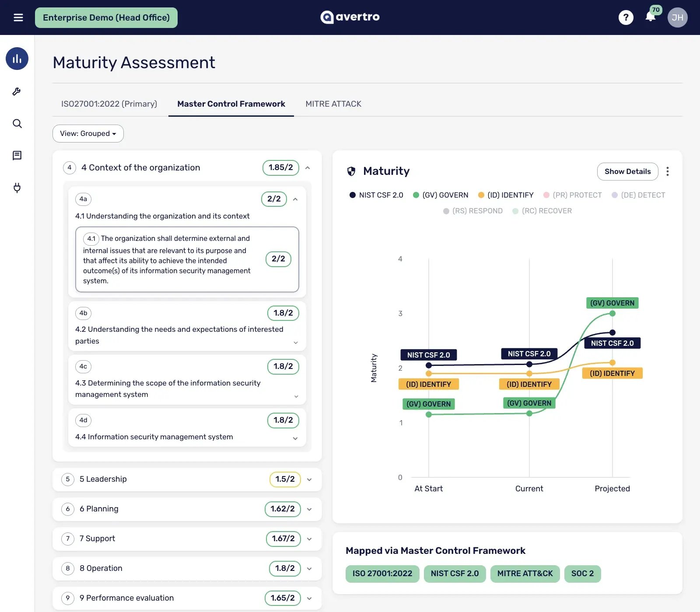Toggle NIST CSF 2.0 legend series
Image resolution: width=700 pixels, height=612 pixels.
[x=376, y=195]
